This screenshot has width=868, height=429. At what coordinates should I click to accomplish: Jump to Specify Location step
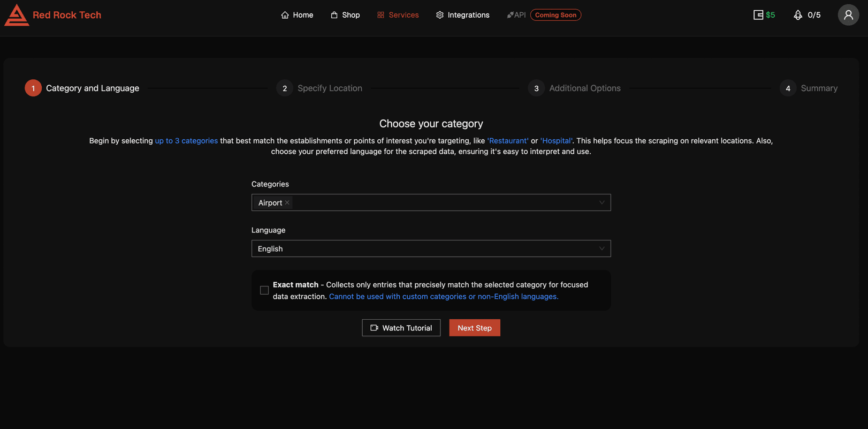pyautogui.click(x=329, y=88)
